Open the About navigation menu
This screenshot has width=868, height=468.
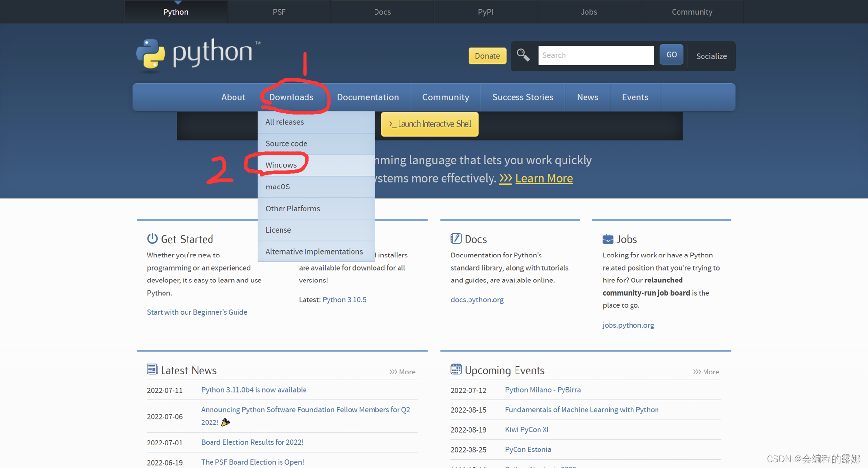(x=233, y=97)
